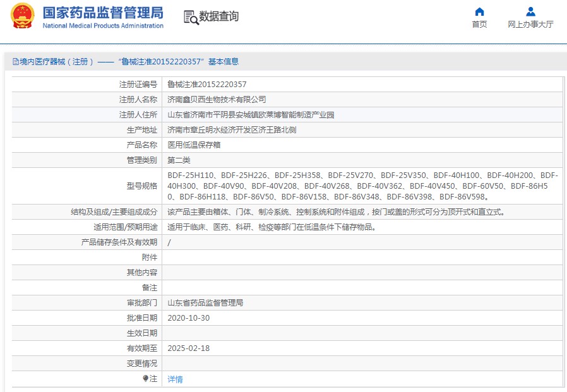Screen dimensions: 567x392
Task: Click the national emblem logo
Action: coord(23,16)
